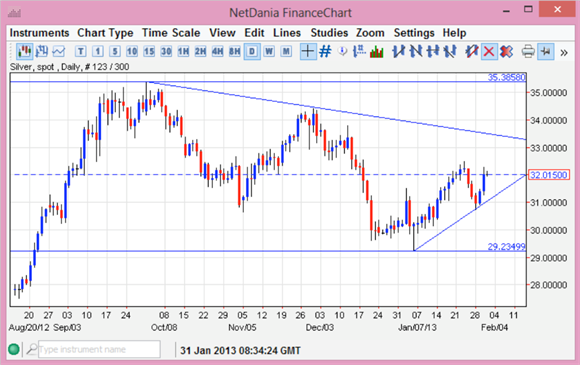Select the candlestick chart type icon
The height and width of the screenshot is (365, 580).
pyautogui.click(x=24, y=51)
